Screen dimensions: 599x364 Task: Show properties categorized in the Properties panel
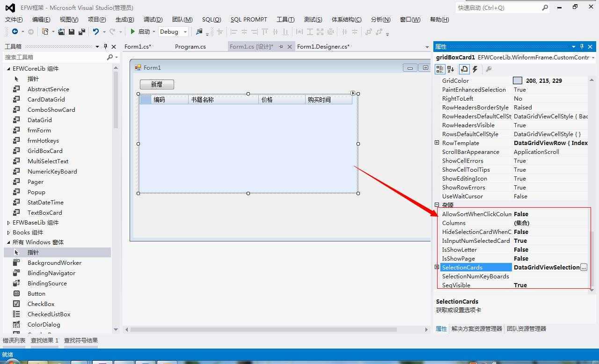point(440,69)
